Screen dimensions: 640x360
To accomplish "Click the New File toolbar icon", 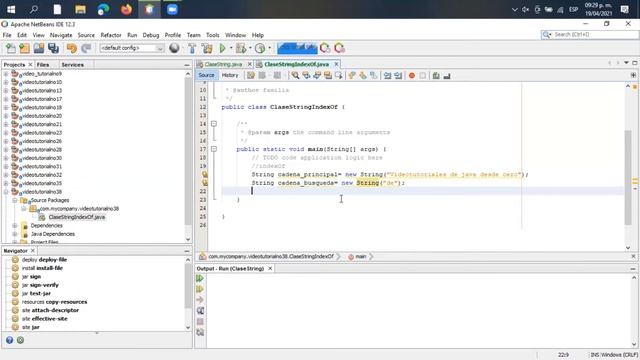I will (11, 48).
